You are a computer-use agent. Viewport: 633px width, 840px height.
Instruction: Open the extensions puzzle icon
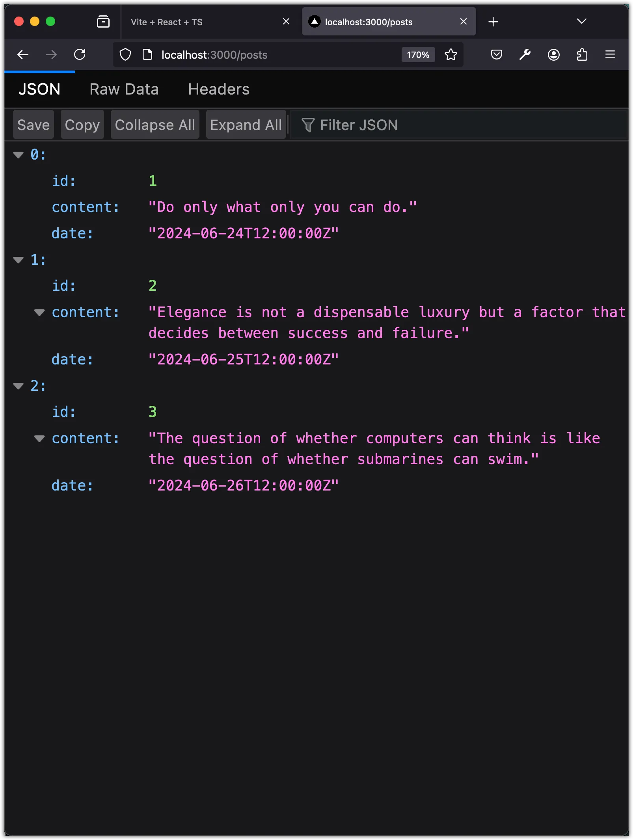(582, 55)
